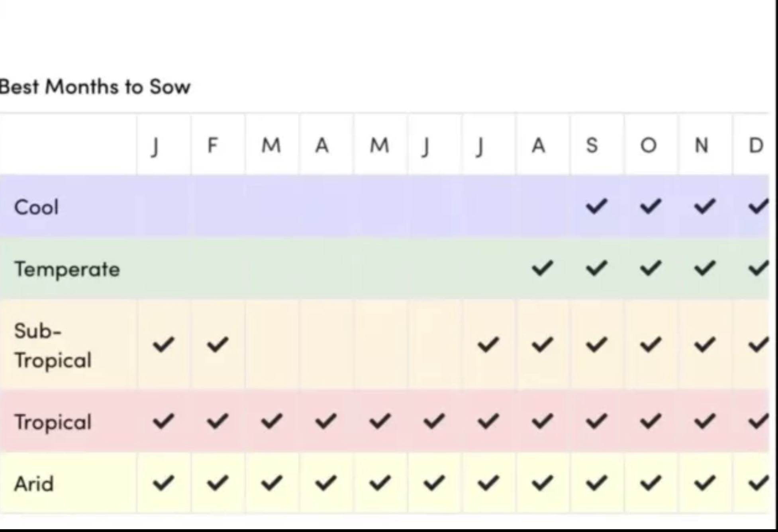Viewport: 778px width, 532px height.
Task: Click the Temperate row August checkmark
Action: (542, 268)
